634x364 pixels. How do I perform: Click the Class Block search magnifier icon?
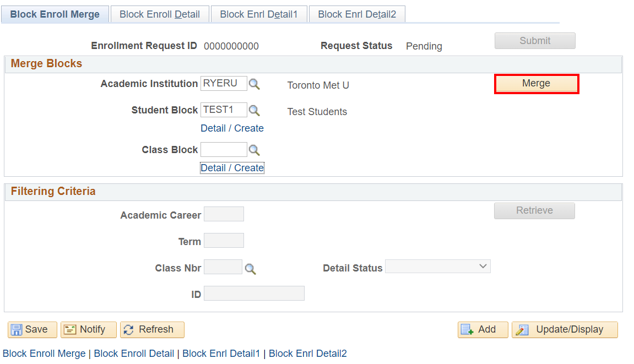click(254, 150)
